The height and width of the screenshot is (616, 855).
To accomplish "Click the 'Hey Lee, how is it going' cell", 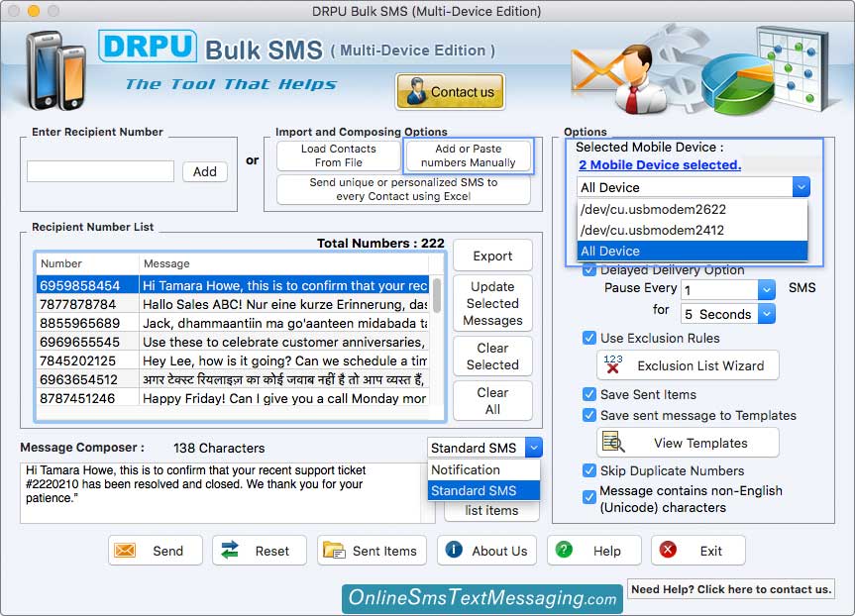I will pyautogui.click(x=284, y=360).
